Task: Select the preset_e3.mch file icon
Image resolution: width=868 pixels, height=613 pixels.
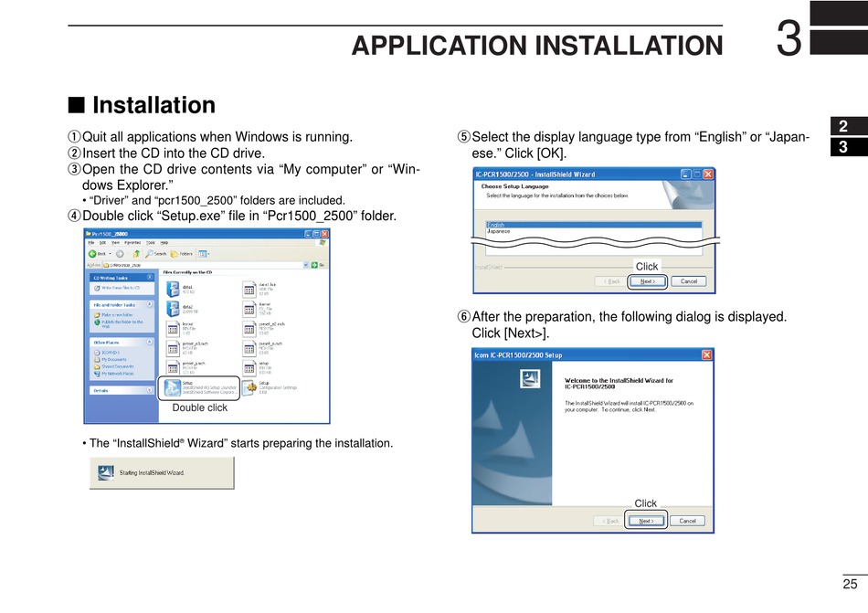Action: tap(173, 349)
